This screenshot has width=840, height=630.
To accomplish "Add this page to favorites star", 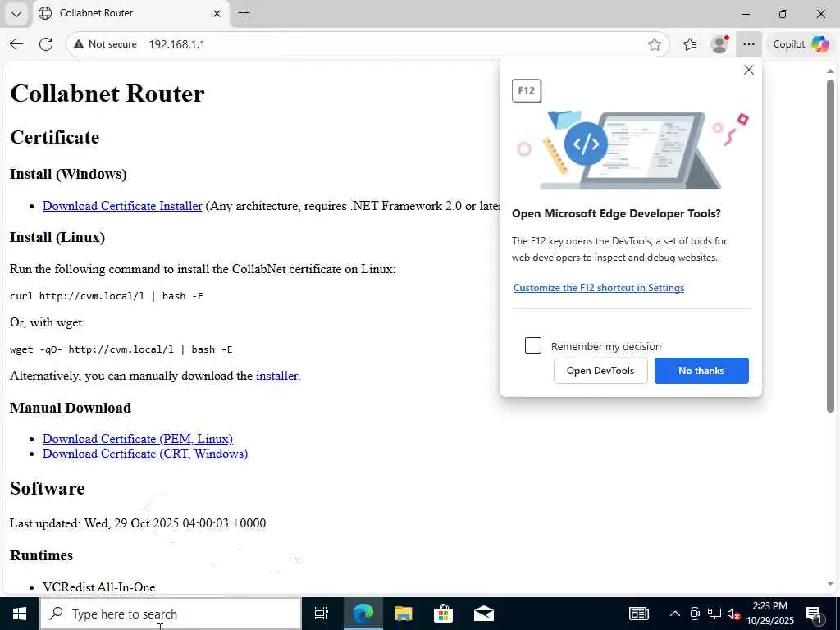I will (654, 44).
